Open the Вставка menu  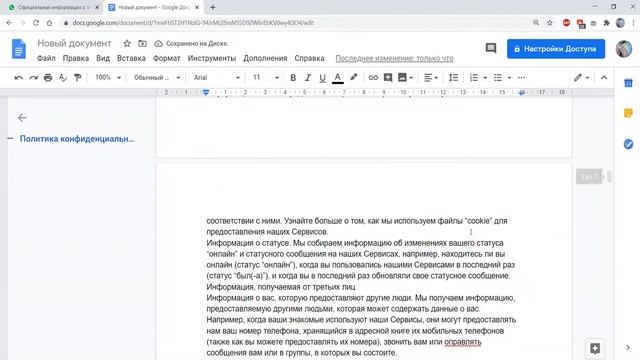pos(131,58)
